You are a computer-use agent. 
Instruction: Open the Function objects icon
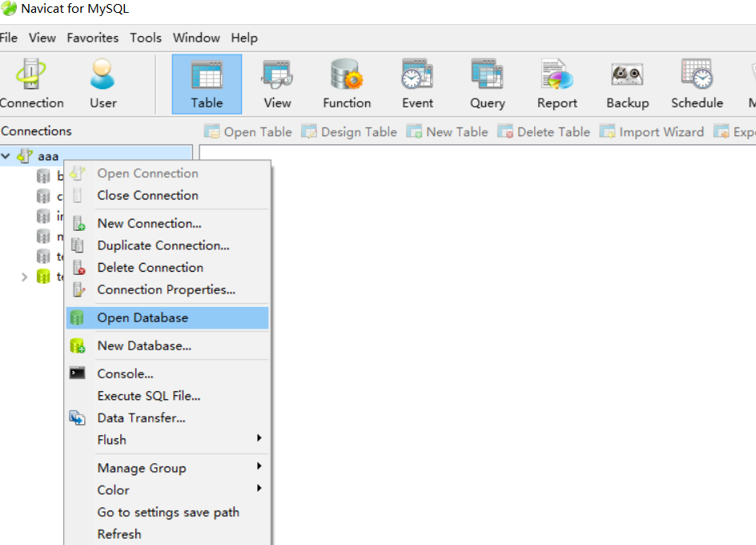click(347, 74)
